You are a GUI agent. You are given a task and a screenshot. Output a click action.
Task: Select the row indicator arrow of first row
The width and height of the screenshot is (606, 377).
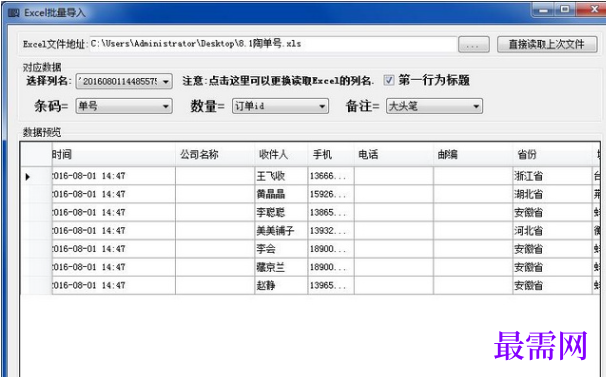point(27,177)
